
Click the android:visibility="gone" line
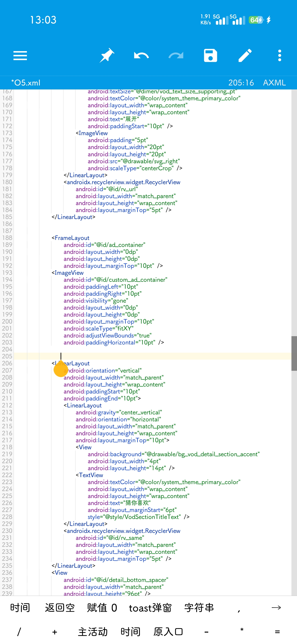click(96, 300)
